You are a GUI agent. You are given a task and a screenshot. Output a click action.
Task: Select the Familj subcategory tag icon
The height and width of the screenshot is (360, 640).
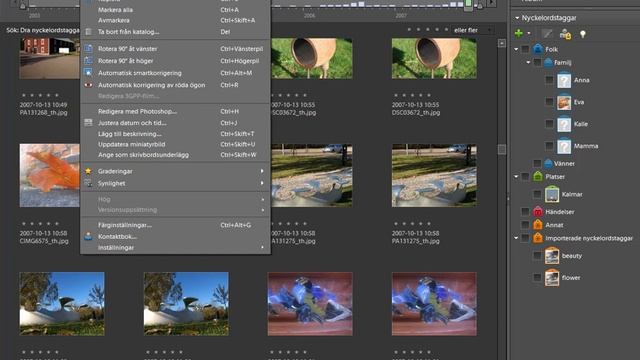coord(548,62)
